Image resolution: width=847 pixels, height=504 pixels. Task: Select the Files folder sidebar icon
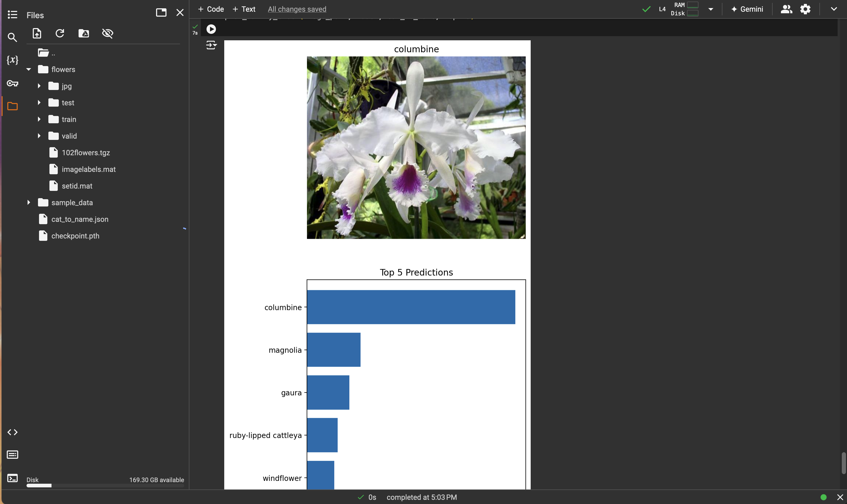coord(12,106)
